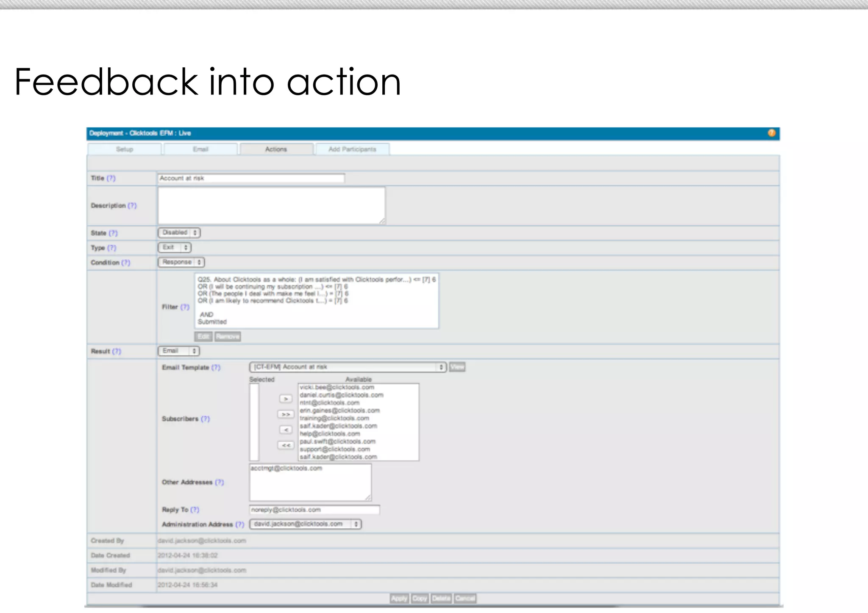Switch to the Email tab
The width and height of the screenshot is (868, 613).
[200, 149]
